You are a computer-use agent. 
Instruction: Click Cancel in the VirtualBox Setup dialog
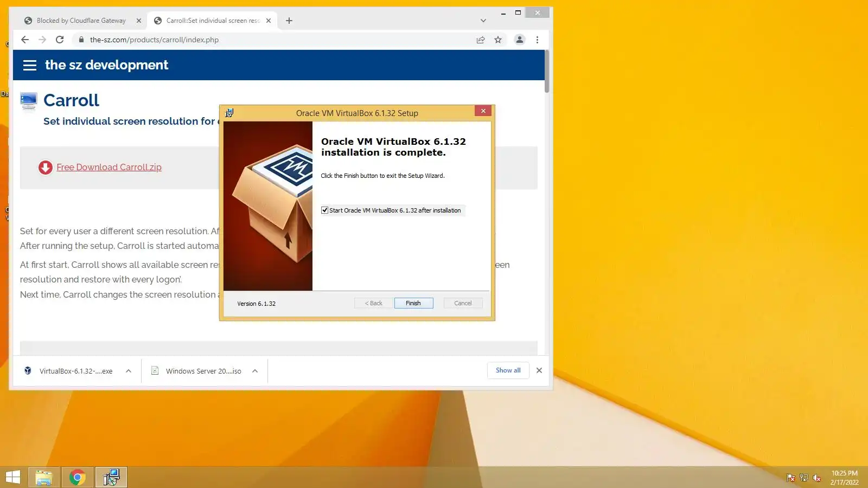point(463,303)
